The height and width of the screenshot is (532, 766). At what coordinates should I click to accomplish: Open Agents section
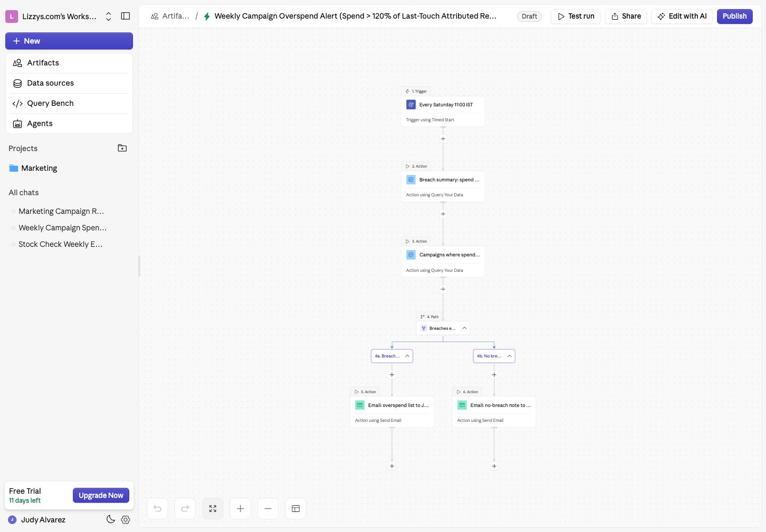click(x=69, y=123)
